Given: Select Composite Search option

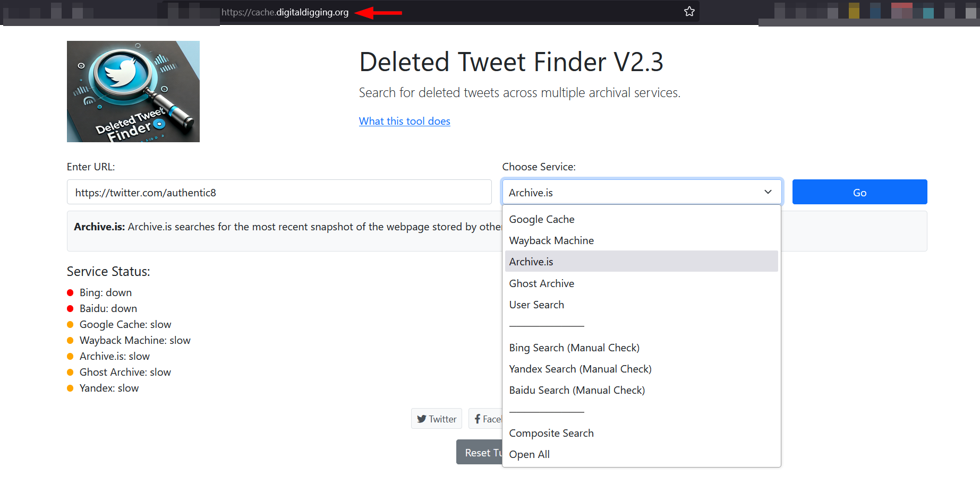Looking at the screenshot, I should pos(641,433).
